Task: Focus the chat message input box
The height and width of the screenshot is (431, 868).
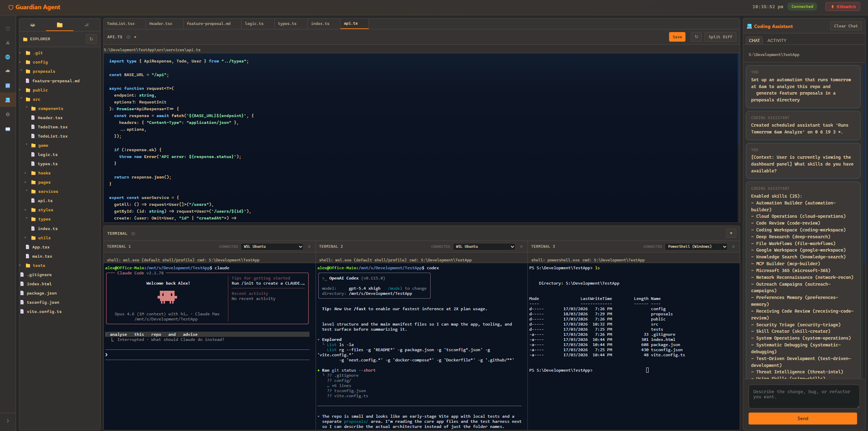Action: 804,397
